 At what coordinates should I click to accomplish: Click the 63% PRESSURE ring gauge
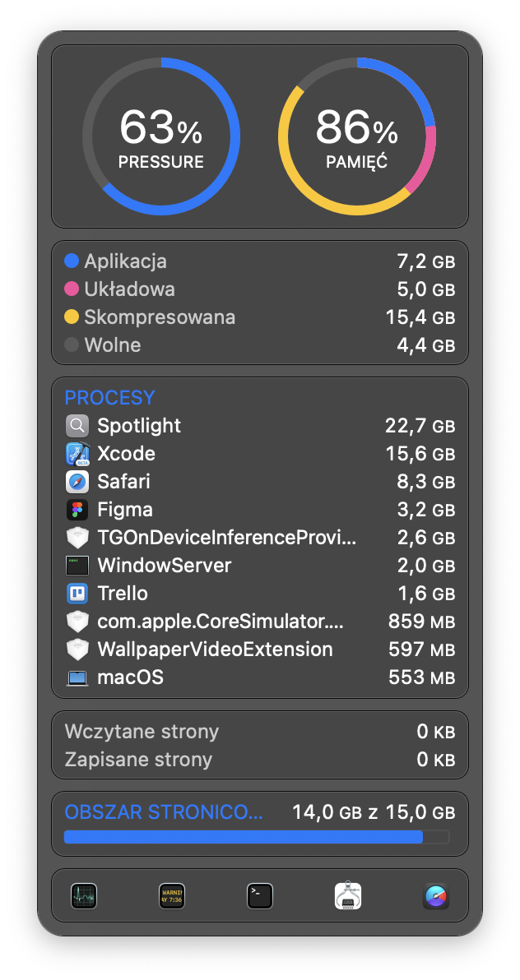click(x=160, y=136)
